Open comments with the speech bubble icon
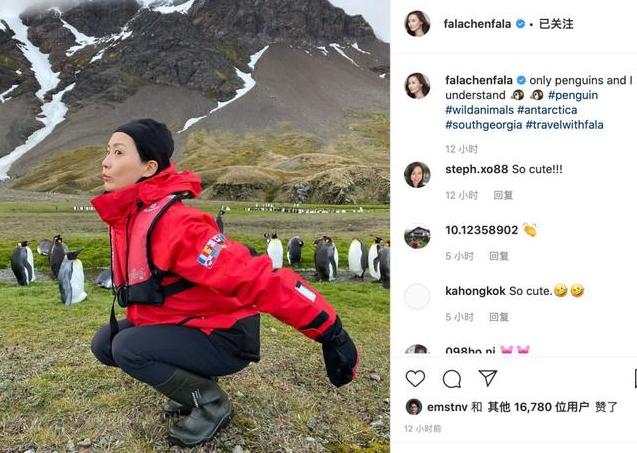 click(x=452, y=379)
